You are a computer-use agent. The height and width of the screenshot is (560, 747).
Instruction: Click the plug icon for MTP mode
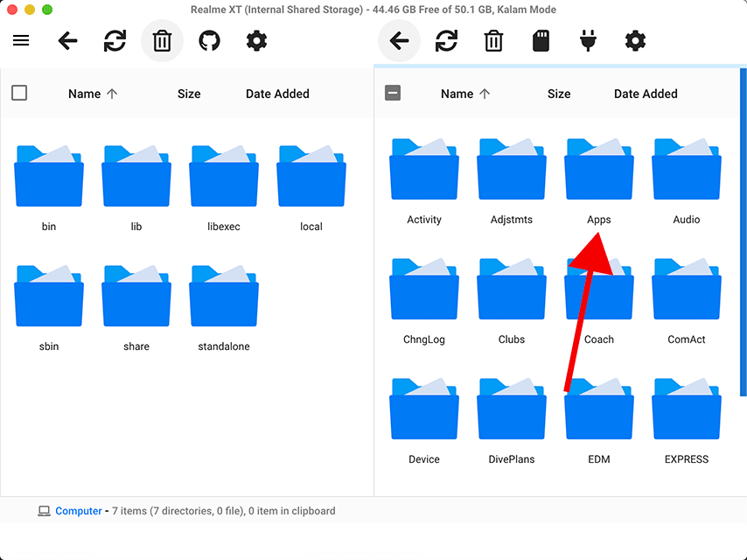click(588, 40)
